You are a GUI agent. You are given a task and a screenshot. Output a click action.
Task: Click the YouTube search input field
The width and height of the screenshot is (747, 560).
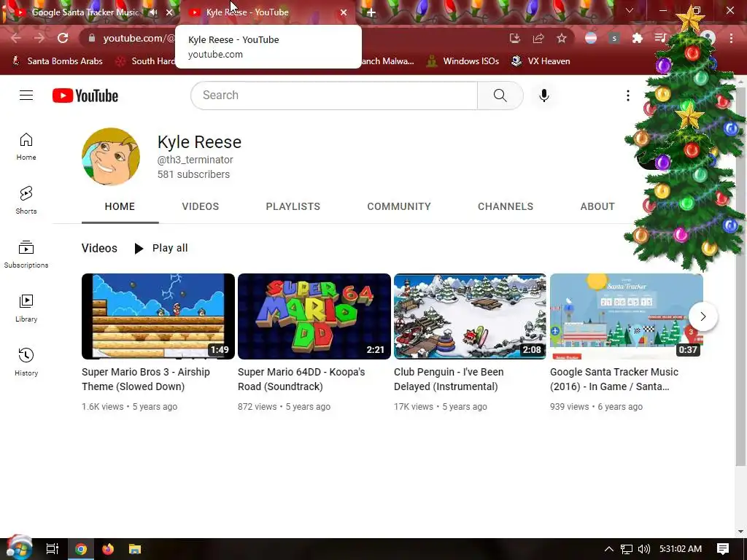pyautogui.click(x=334, y=96)
